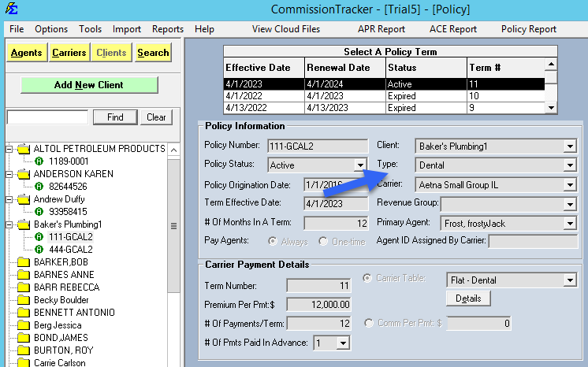The height and width of the screenshot is (367, 588).
Task: Click the Add New Client button
Action: click(x=89, y=85)
